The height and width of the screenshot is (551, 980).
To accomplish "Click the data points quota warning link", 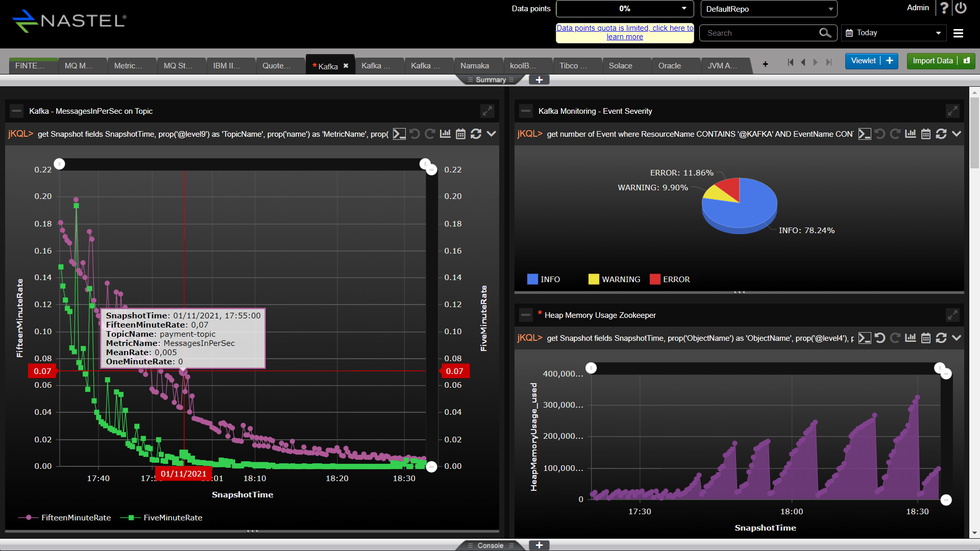I will [x=625, y=32].
